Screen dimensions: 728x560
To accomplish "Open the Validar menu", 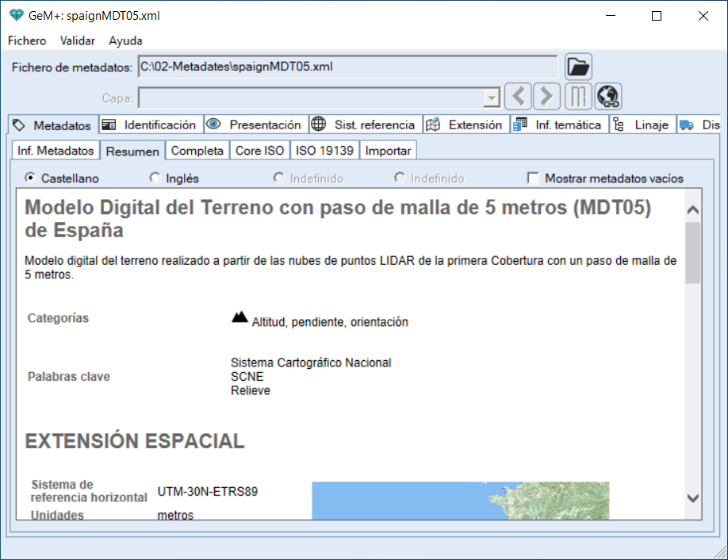I will point(78,40).
